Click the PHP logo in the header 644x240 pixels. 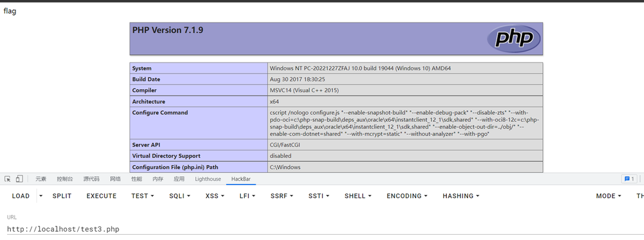(513, 39)
